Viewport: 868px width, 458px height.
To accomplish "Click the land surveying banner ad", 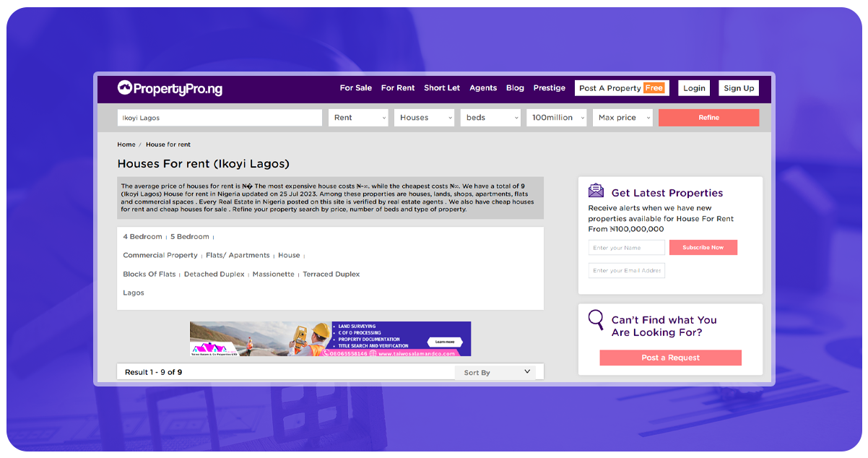I will (x=330, y=339).
